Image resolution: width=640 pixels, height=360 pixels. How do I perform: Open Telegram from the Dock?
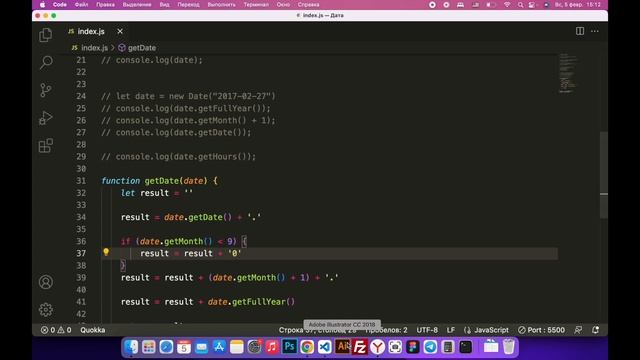tap(430, 347)
